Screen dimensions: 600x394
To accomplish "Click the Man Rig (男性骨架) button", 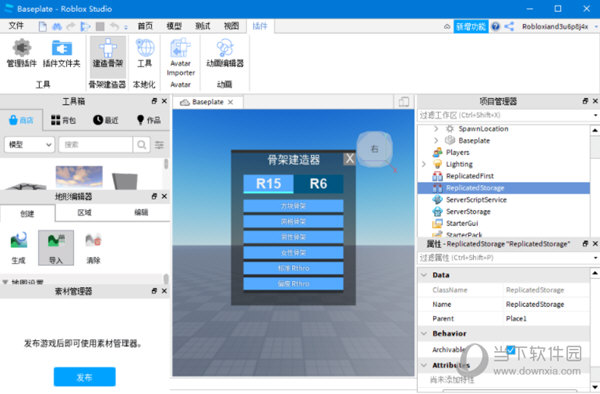I will (x=293, y=237).
